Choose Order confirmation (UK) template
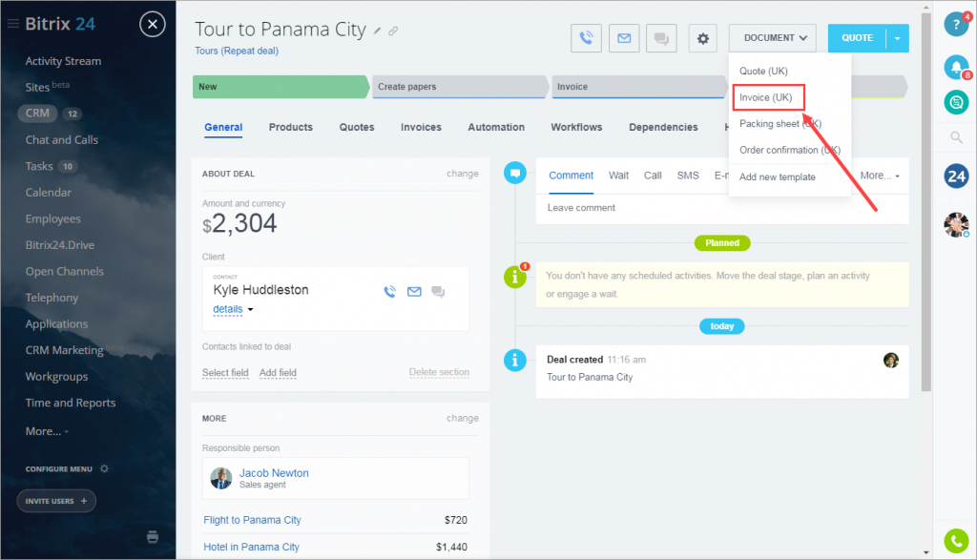 (789, 150)
